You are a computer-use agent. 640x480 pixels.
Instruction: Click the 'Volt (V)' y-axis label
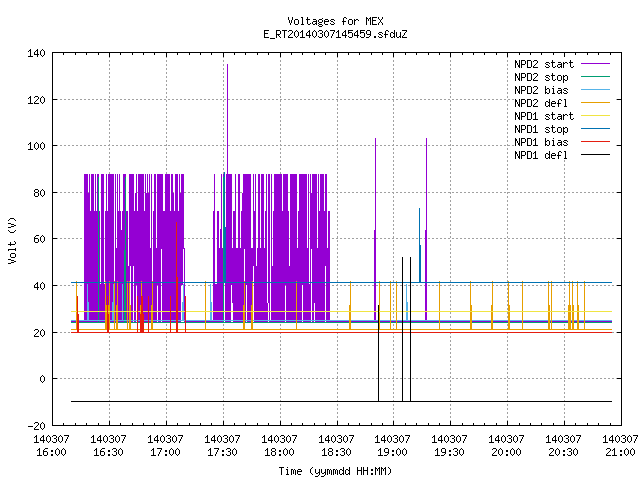(13, 240)
